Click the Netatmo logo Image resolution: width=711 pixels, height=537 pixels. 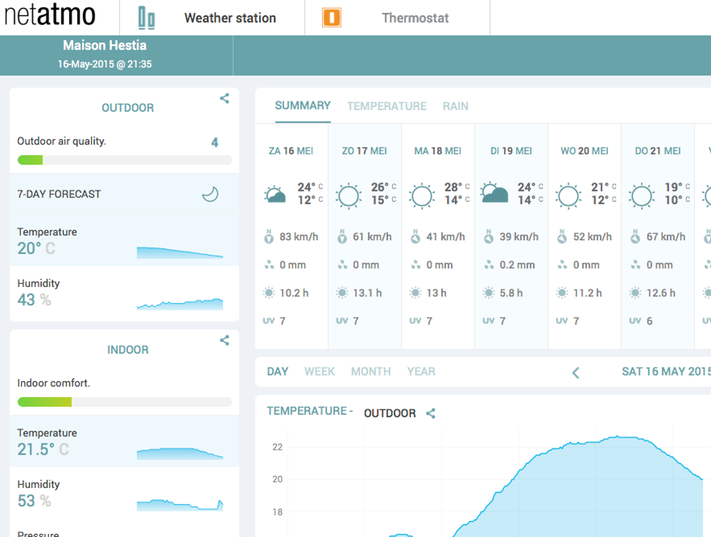pyautogui.click(x=52, y=18)
